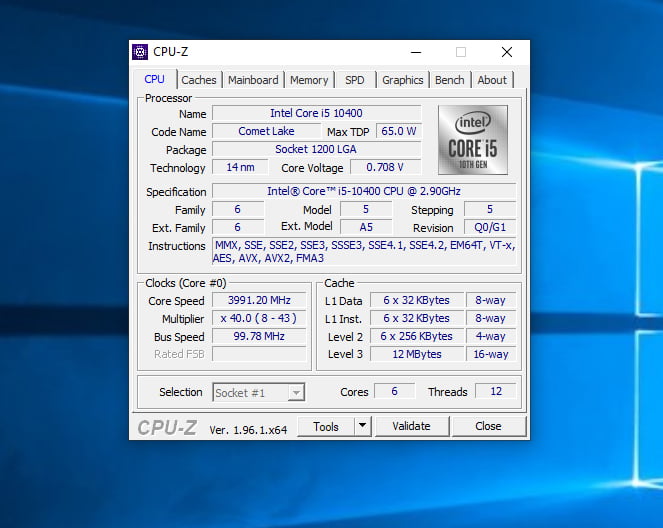Minimize the CPU-Z window
This screenshot has width=663, height=528.
[416, 52]
